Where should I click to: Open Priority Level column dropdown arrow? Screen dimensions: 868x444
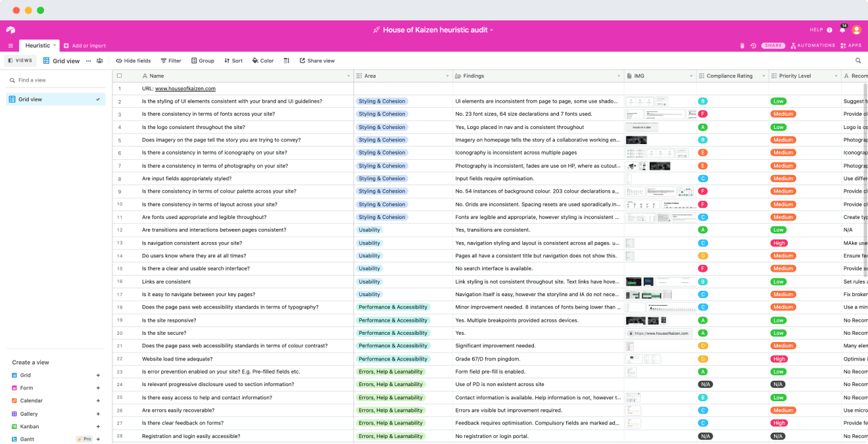tap(836, 76)
